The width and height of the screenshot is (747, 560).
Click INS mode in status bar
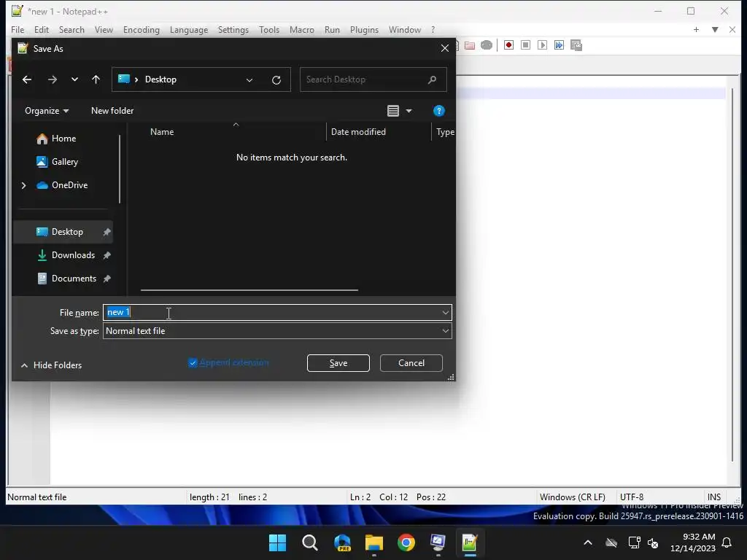point(714,497)
